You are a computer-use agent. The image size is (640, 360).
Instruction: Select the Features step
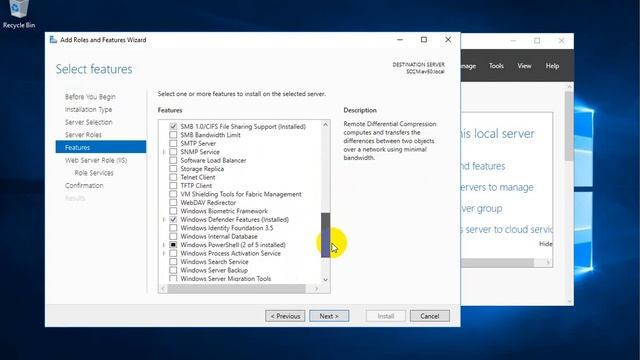click(x=101, y=147)
